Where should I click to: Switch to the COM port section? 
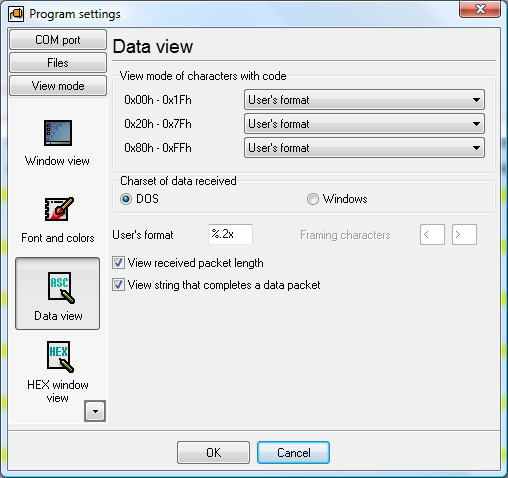(x=58, y=40)
